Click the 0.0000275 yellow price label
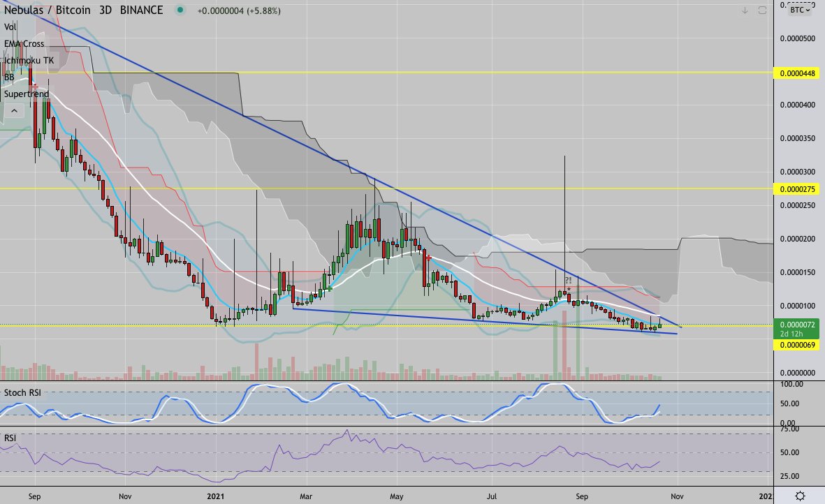The height and width of the screenshot is (504, 825). coord(797,189)
